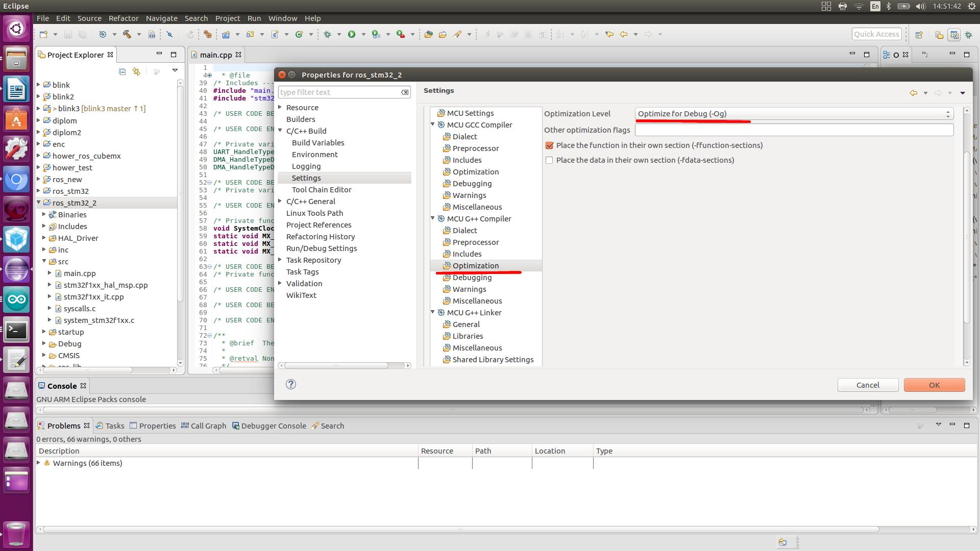The width and height of the screenshot is (980, 551).
Task: Switch to the Call Graph tab
Action: [x=203, y=425]
